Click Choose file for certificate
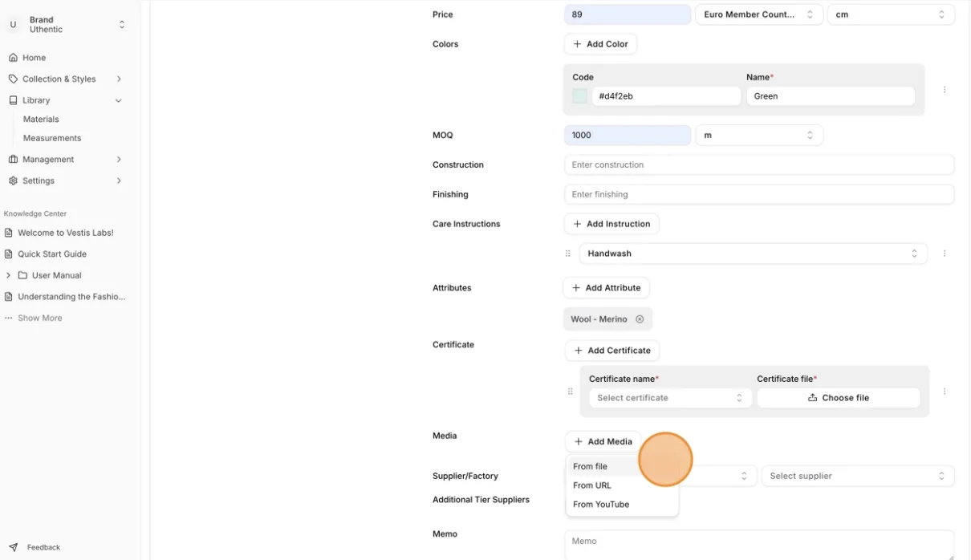This screenshot has width=971, height=560. click(x=839, y=398)
